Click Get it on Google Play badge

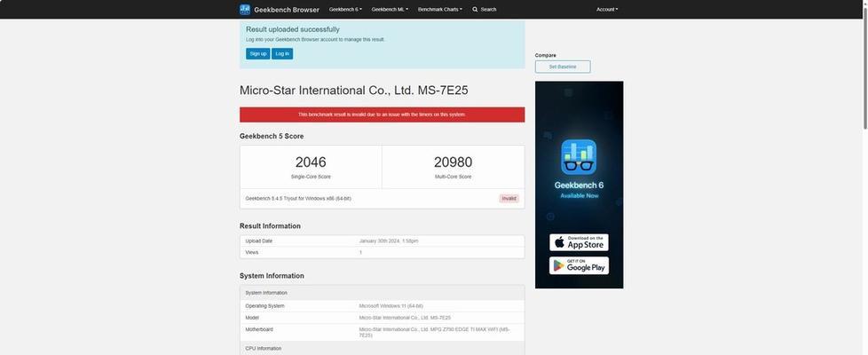coord(579,265)
